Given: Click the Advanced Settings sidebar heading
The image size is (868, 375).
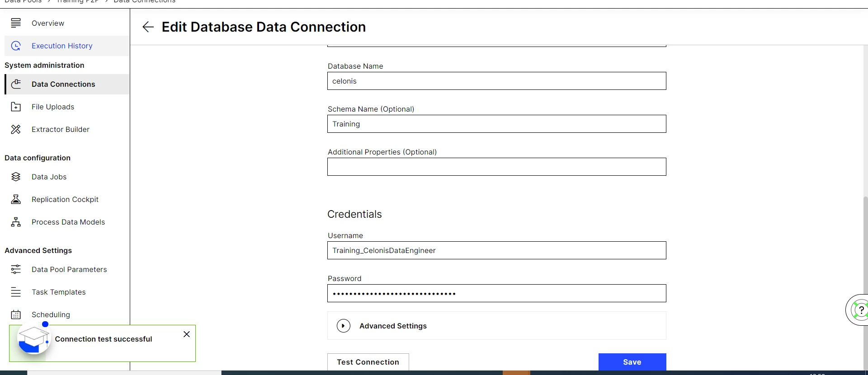Looking at the screenshot, I should pos(38,250).
